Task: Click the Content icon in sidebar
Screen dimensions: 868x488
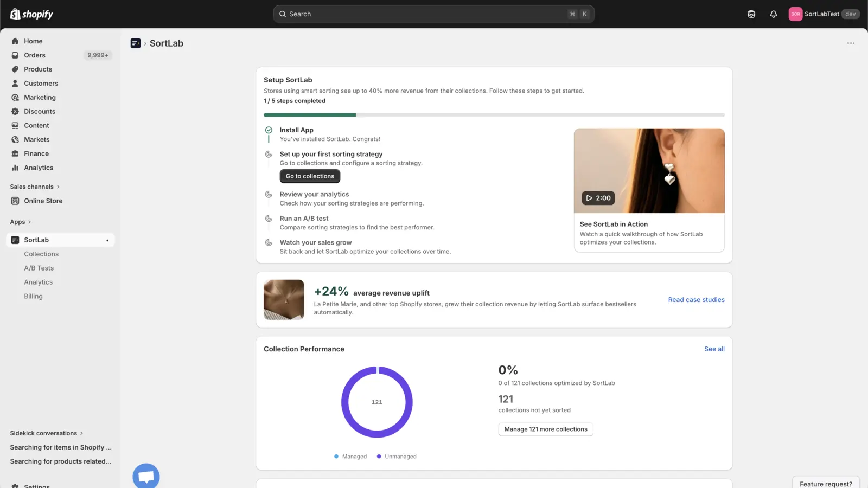Action: (x=15, y=126)
